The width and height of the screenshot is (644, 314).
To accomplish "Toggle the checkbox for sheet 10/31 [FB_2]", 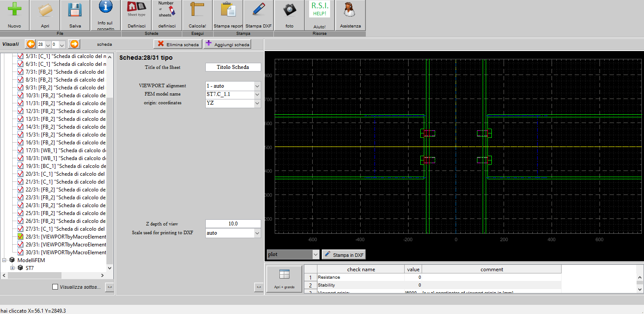I will [20, 96].
